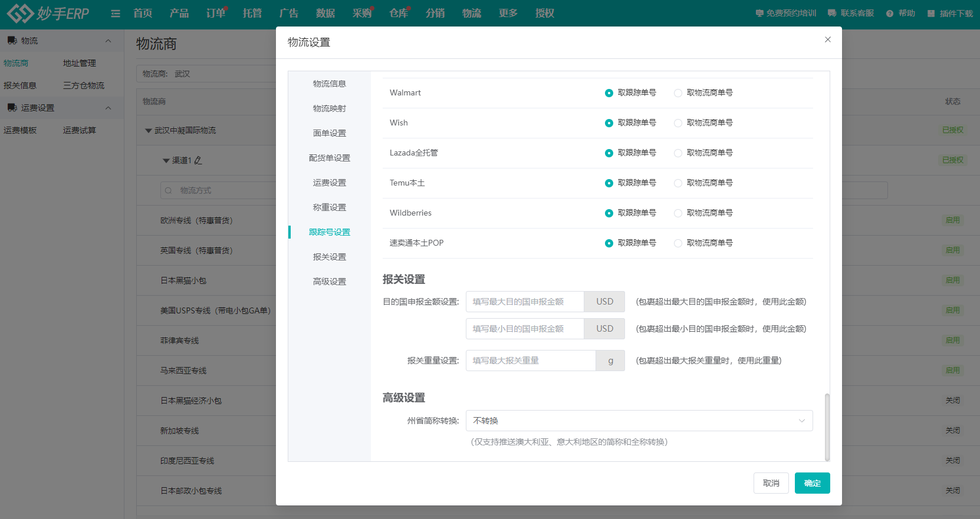Open 运费试算 in sidebar
The width and height of the screenshot is (980, 519).
coord(80,130)
